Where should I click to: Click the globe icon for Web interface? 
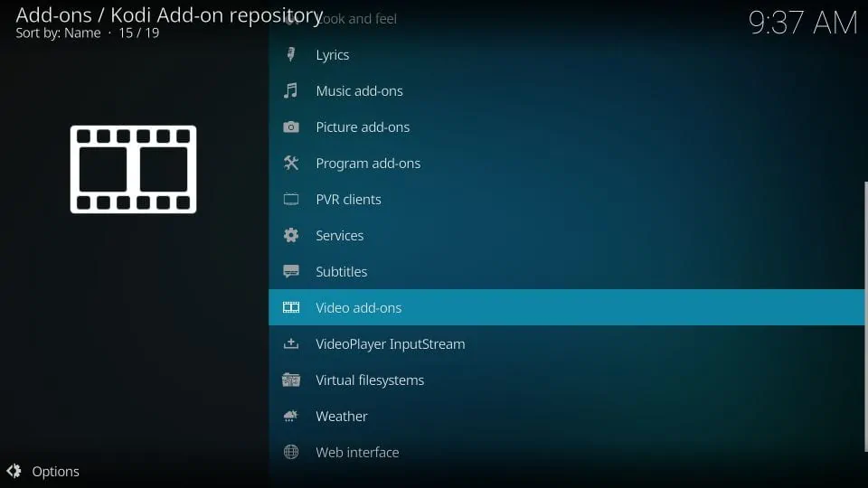pos(290,452)
